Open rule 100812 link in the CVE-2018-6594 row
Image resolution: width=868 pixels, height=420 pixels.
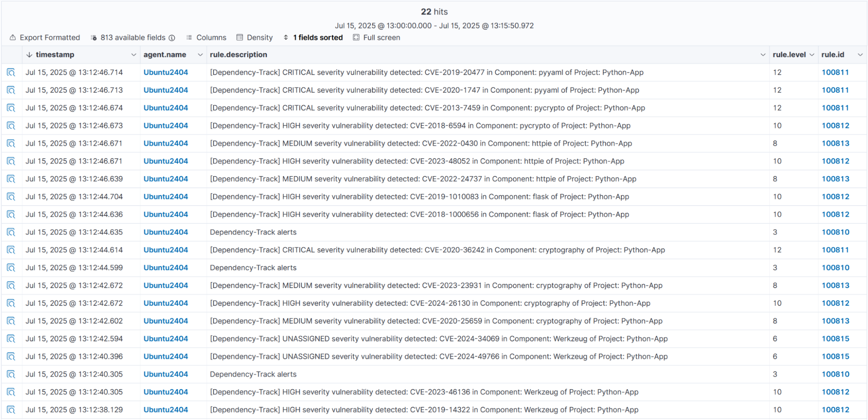coord(835,126)
